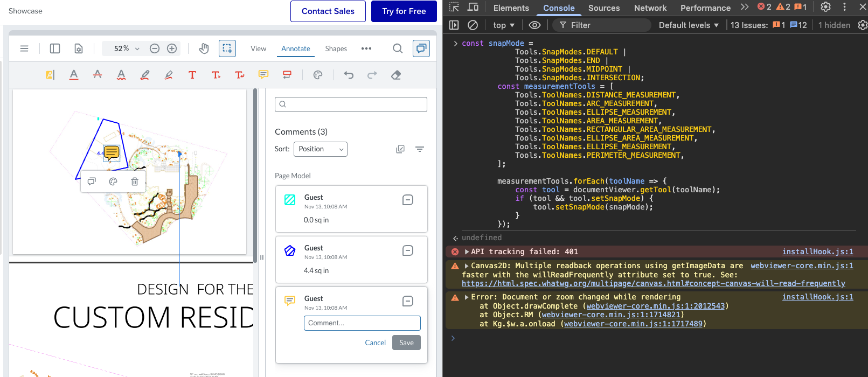Click the Try for Free button
868x377 pixels.
(x=404, y=11)
